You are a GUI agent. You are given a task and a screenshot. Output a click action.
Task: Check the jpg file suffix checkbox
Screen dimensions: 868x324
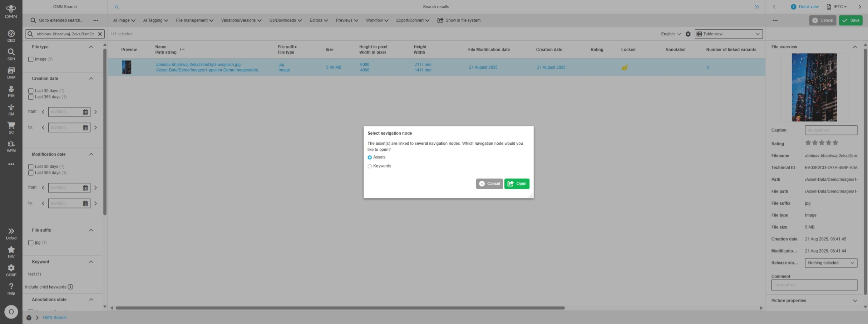point(31,243)
